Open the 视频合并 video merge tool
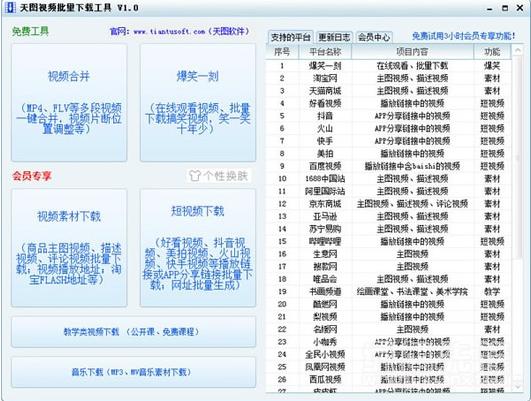The width and height of the screenshot is (531, 401). [x=69, y=103]
